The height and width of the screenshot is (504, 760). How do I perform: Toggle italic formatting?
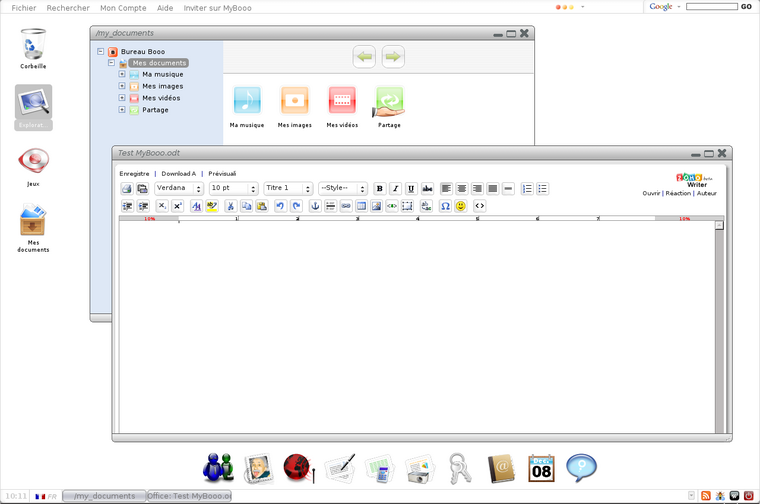click(396, 189)
